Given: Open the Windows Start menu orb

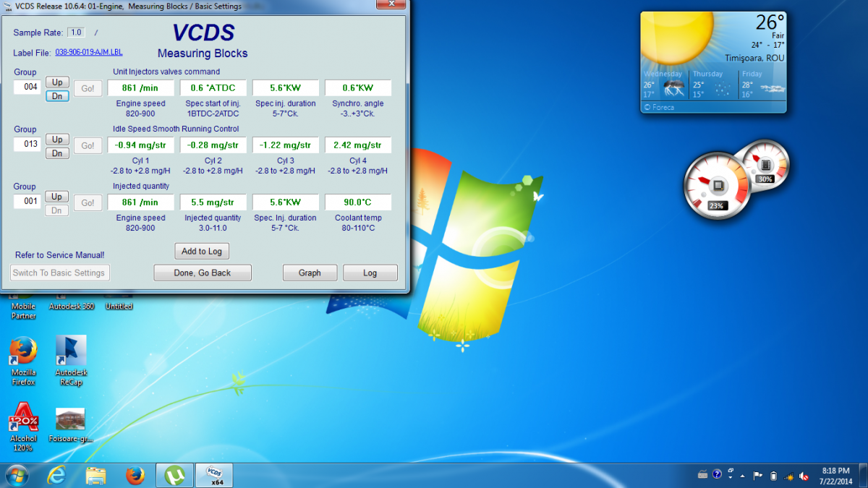Looking at the screenshot, I should click(16, 475).
